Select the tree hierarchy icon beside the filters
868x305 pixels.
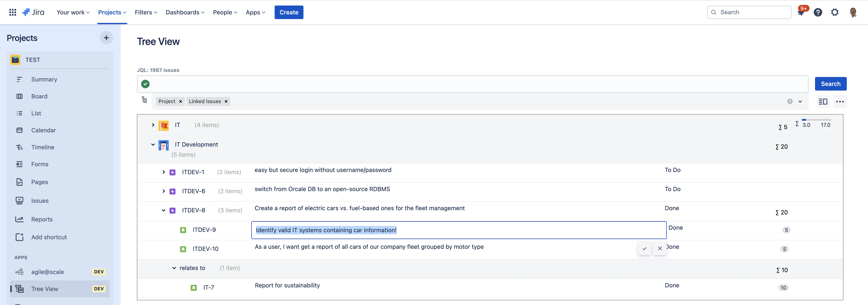point(145,100)
